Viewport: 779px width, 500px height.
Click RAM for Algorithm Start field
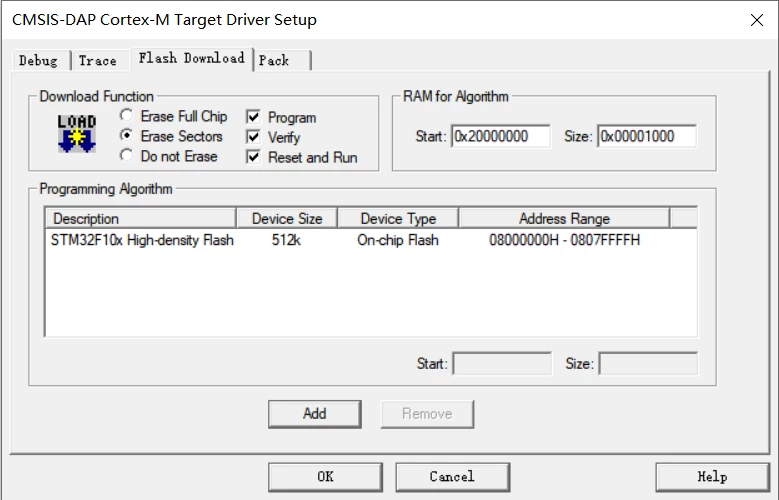pos(501,136)
